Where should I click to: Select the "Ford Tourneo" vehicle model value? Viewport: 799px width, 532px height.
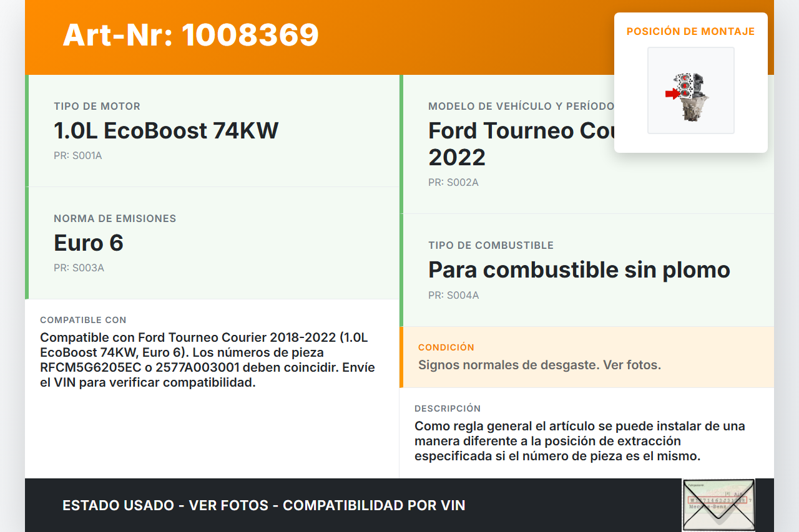click(521, 143)
